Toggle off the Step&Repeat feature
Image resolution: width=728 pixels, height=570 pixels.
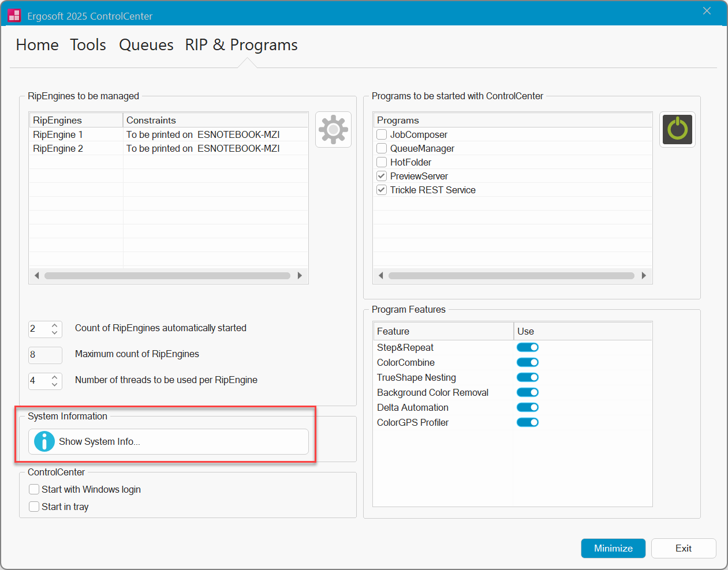[528, 347]
